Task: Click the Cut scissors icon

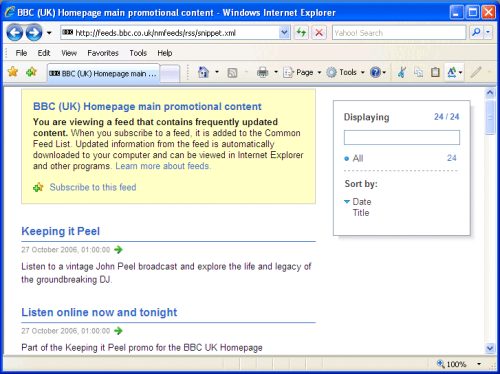Action: (402, 72)
